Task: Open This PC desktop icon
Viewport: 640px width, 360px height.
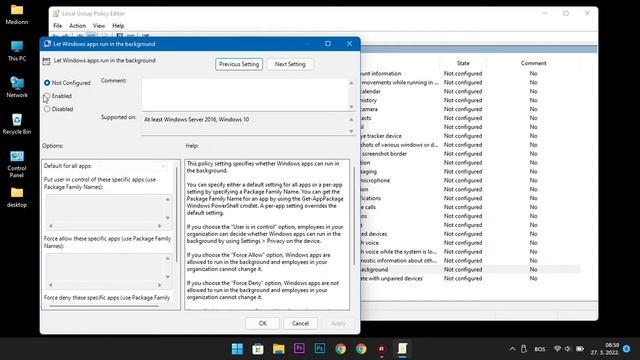Action: point(17,51)
